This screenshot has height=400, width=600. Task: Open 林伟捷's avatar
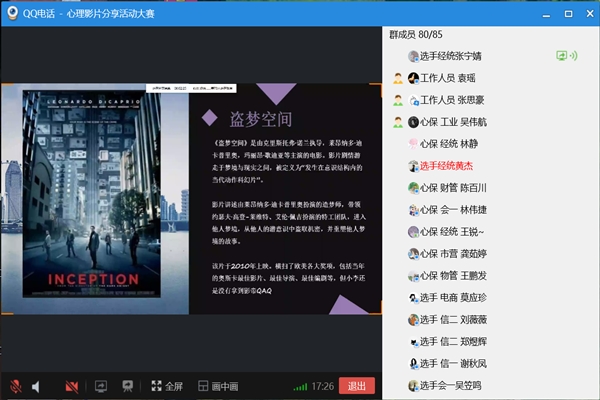tap(413, 210)
